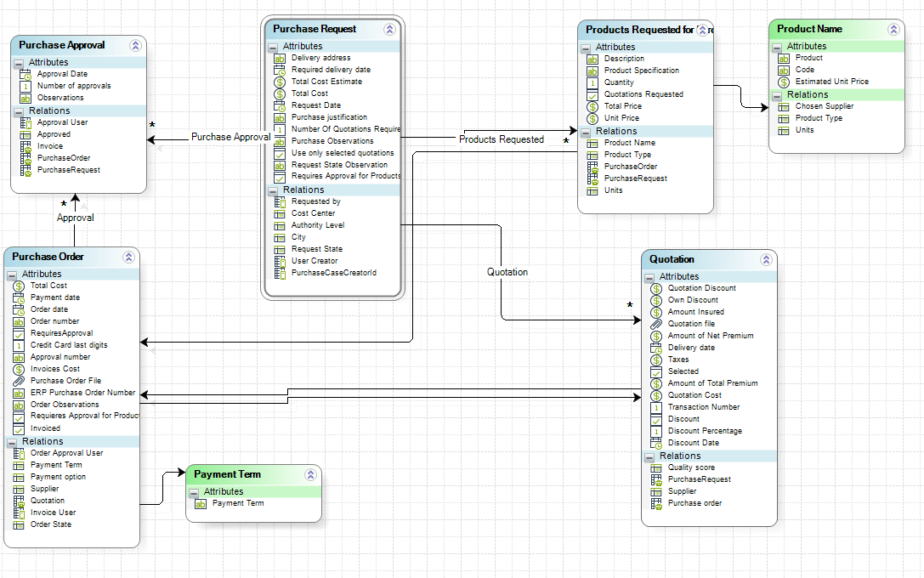Click the Approval Date datetime icon
This screenshot has width=924, height=578.
pos(26,75)
